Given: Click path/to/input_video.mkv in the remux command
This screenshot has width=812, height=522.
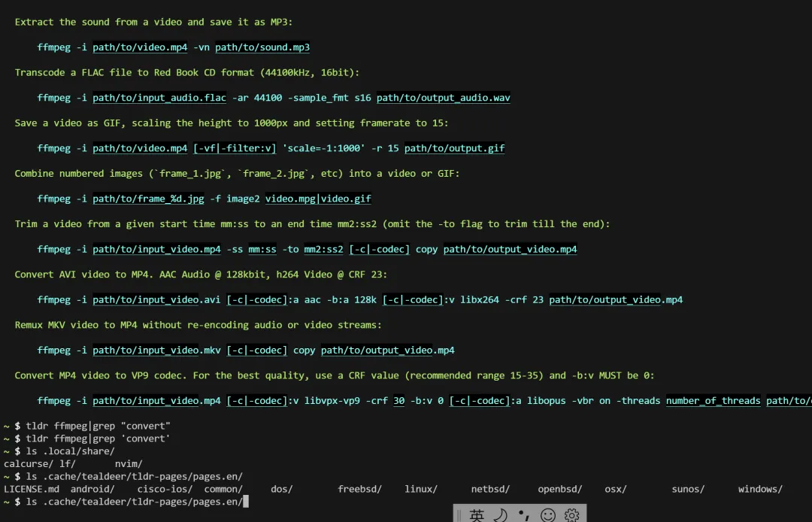Looking at the screenshot, I should (x=156, y=350).
